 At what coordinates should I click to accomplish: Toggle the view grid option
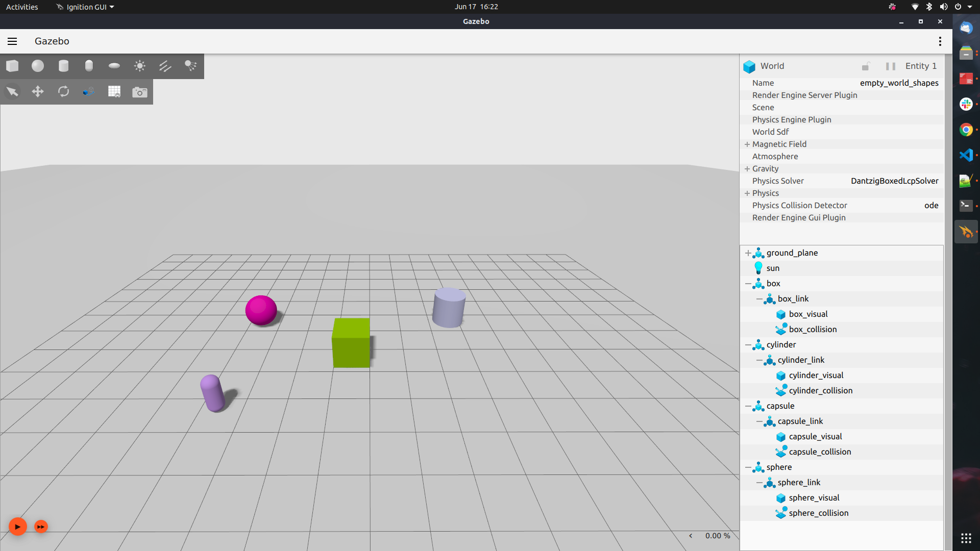point(114,92)
